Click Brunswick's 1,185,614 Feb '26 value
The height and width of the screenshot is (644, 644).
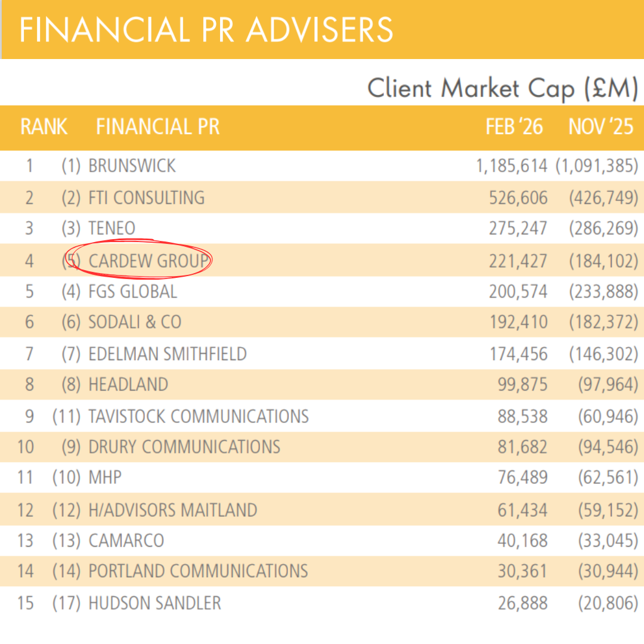[x=511, y=166]
